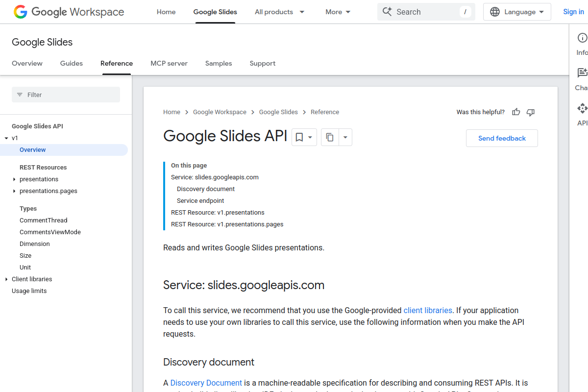
Task: Jump to REST Resource: v1.presentations link
Action: (x=218, y=213)
